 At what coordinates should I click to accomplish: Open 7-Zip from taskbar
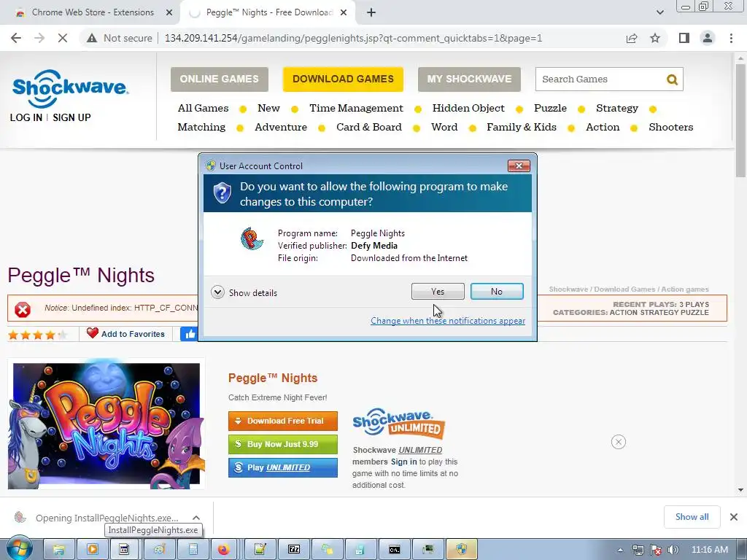294,550
